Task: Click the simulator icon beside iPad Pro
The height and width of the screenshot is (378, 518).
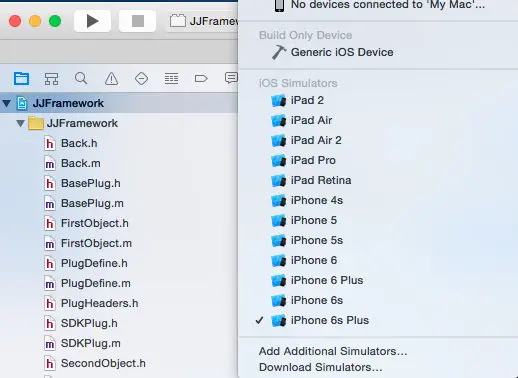Action: pos(279,161)
